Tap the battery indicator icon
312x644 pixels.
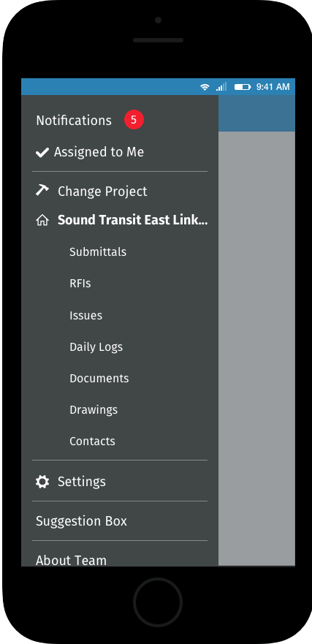(x=243, y=87)
